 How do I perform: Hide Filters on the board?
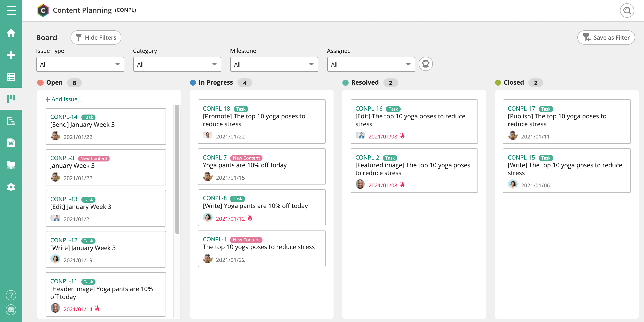click(x=96, y=37)
